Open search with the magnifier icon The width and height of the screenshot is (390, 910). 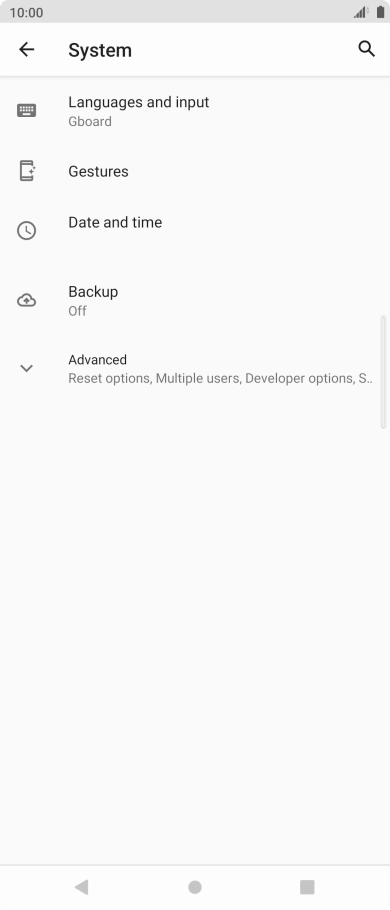coord(366,49)
